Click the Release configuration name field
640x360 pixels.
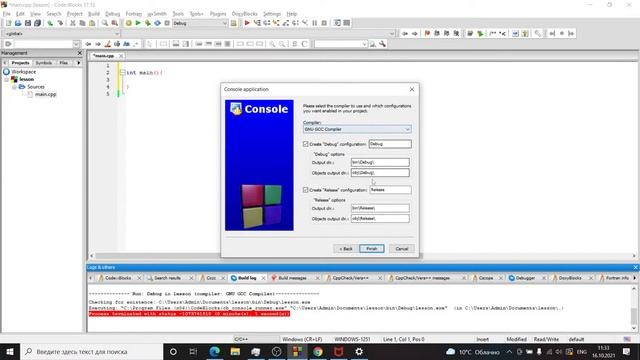(x=390, y=190)
